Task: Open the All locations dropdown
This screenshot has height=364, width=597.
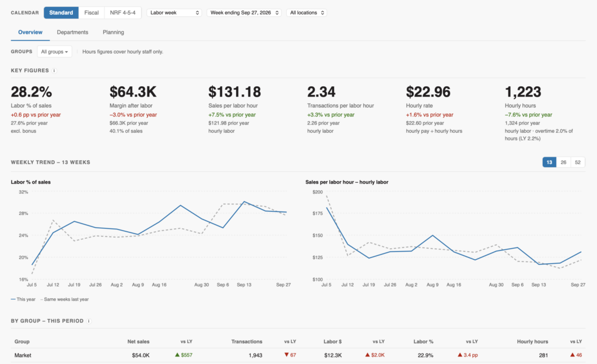Action: click(307, 13)
